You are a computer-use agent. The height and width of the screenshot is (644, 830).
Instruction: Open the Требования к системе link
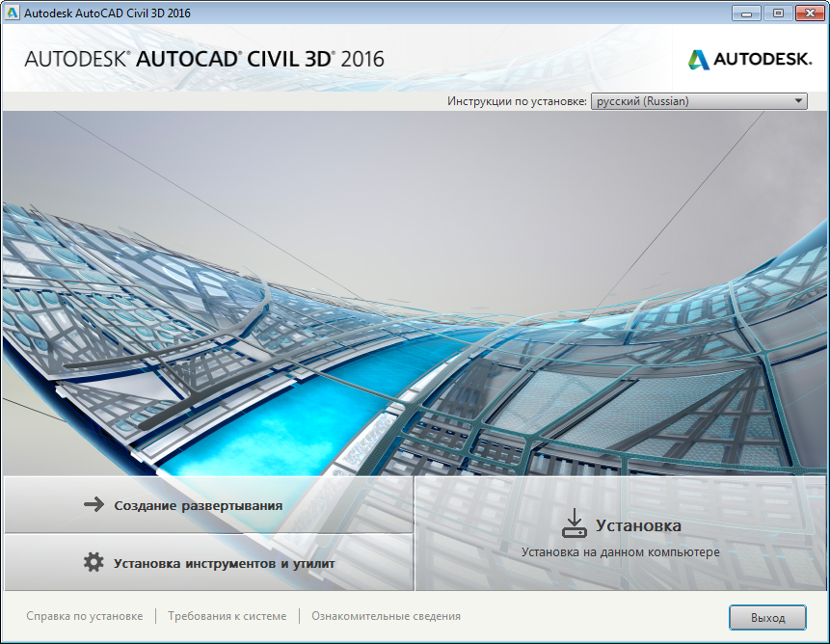pyautogui.click(x=228, y=616)
